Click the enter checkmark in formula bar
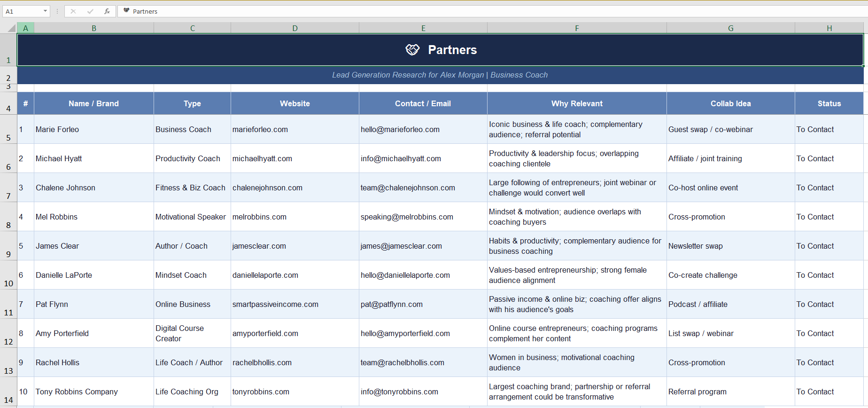This screenshot has width=868, height=408. pyautogui.click(x=90, y=11)
